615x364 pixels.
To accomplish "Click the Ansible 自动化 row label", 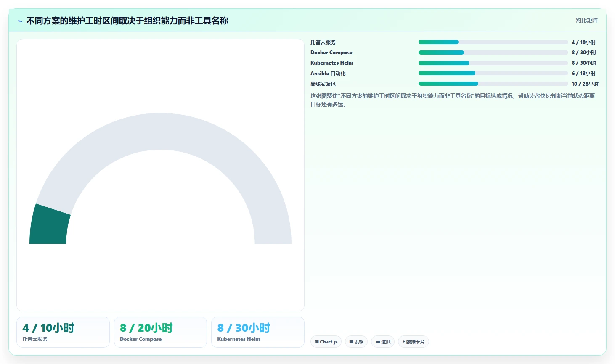I will click(328, 73).
